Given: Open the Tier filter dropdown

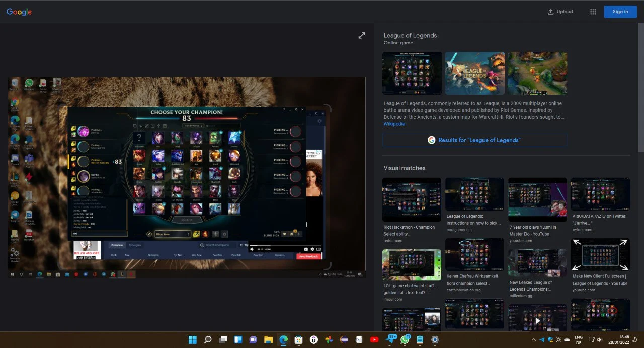Looking at the screenshot, I should [181, 255].
